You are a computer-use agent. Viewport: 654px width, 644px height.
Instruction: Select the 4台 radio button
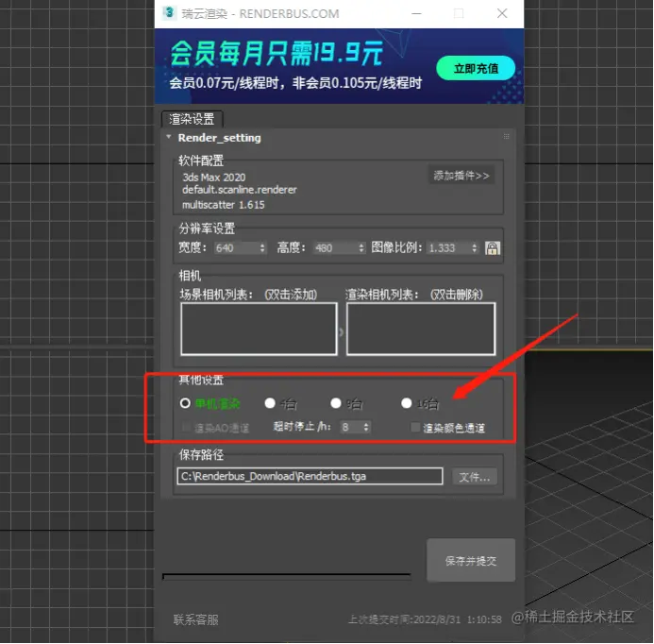coord(270,403)
